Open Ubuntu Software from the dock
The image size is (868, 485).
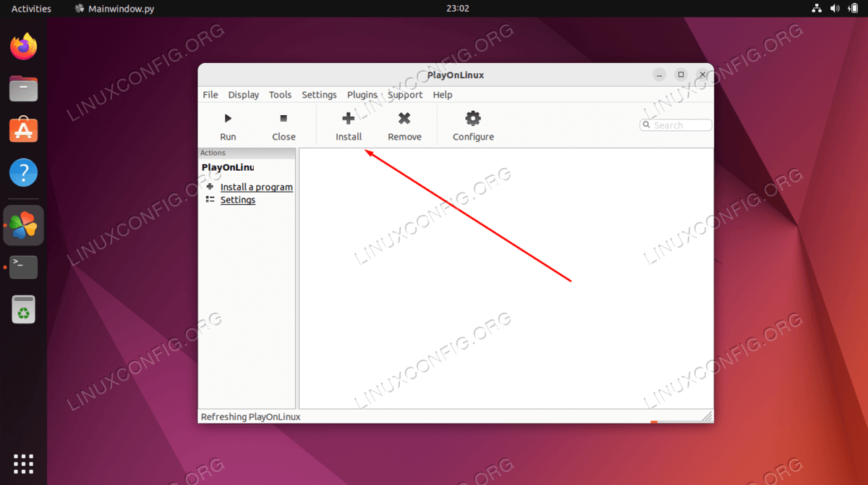tap(24, 131)
